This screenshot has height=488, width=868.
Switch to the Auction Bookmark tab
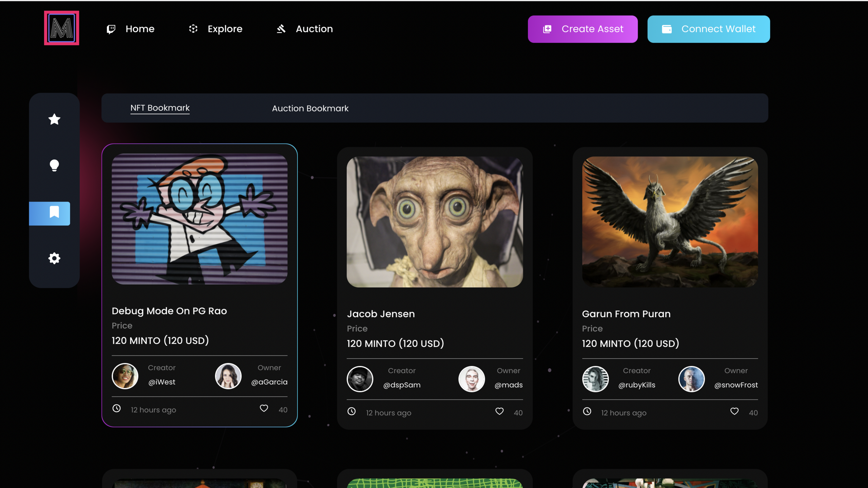[x=310, y=108]
